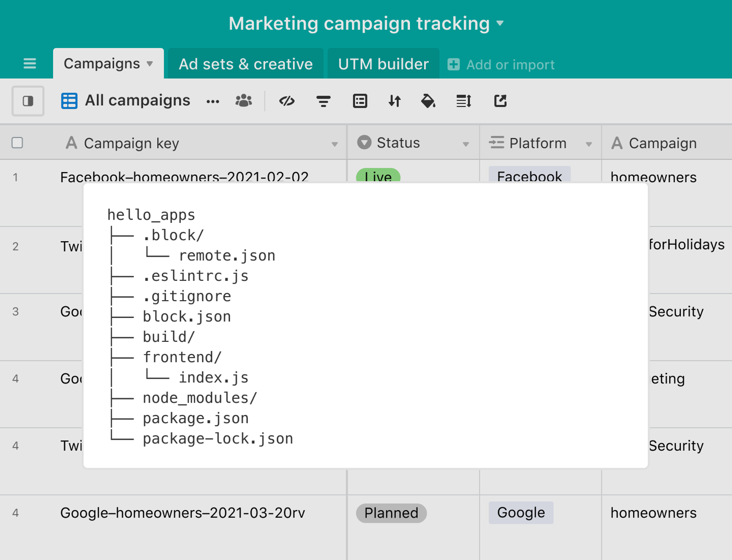Image resolution: width=732 pixels, height=560 pixels.
Task: Click .gitignore in the file tree
Action: (187, 296)
